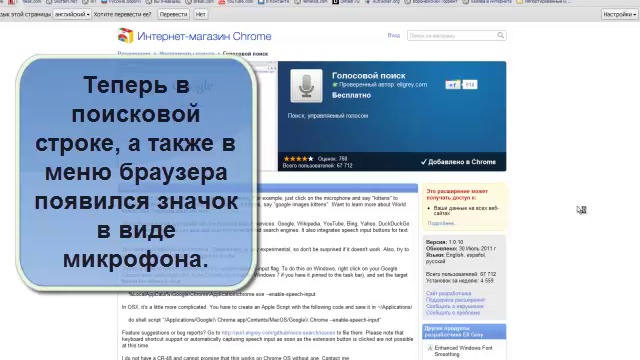
Task: Click the star rating in the banner
Action: 298,158
